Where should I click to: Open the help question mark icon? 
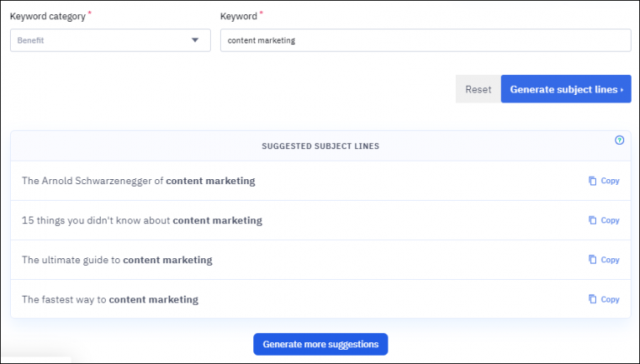[x=619, y=141]
